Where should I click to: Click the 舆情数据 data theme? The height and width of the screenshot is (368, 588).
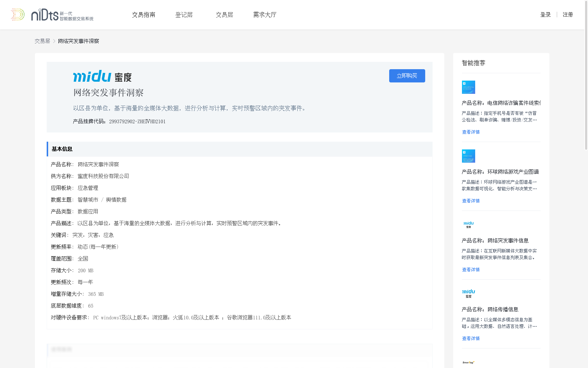(x=116, y=200)
